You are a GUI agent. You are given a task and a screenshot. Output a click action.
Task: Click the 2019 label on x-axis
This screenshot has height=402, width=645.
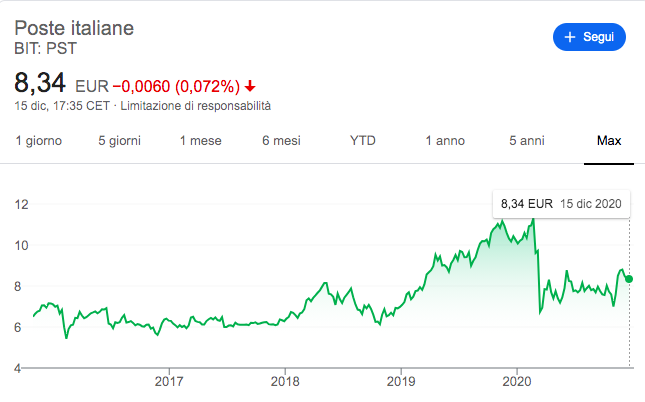coord(401,381)
